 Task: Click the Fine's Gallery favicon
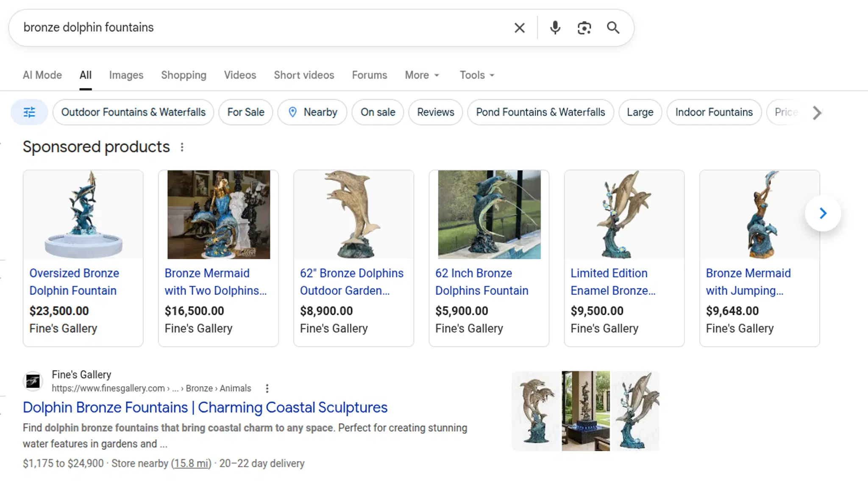[x=33, y=381]
